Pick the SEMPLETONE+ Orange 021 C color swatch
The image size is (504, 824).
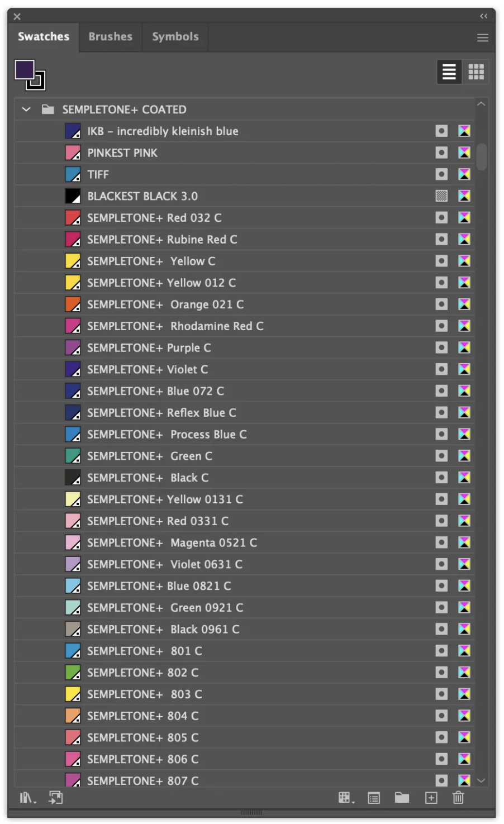pos(73,304)
